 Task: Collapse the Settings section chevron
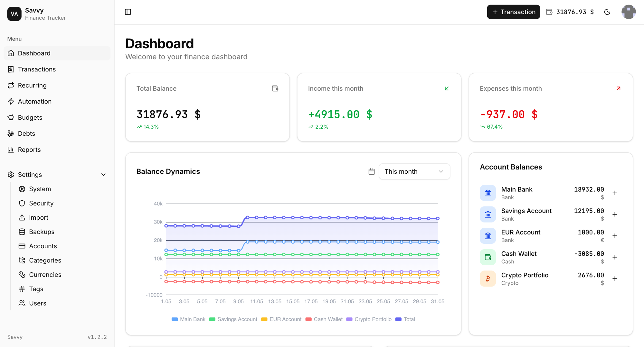(103, 175)
